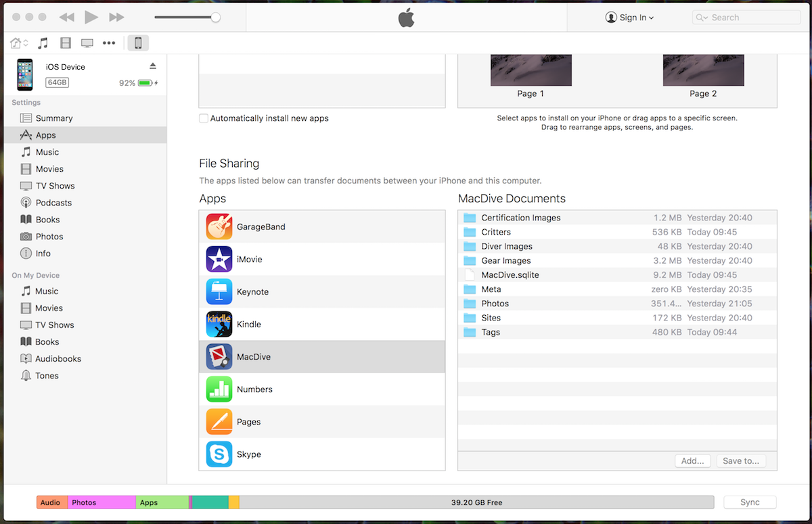Open Summary in Settings sidebar
This screenshot has width=812, height=524.
pyautogui.click(x=85, y=118)
